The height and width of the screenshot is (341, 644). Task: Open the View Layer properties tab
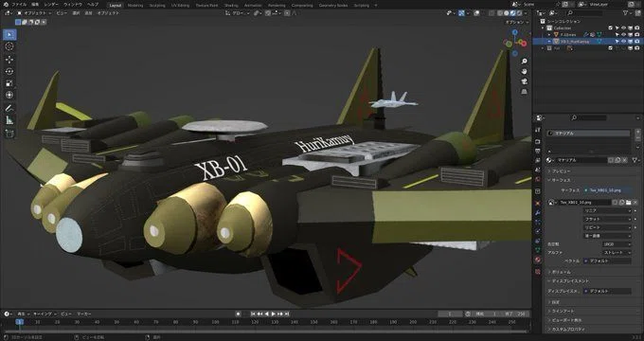coord(538,160)
